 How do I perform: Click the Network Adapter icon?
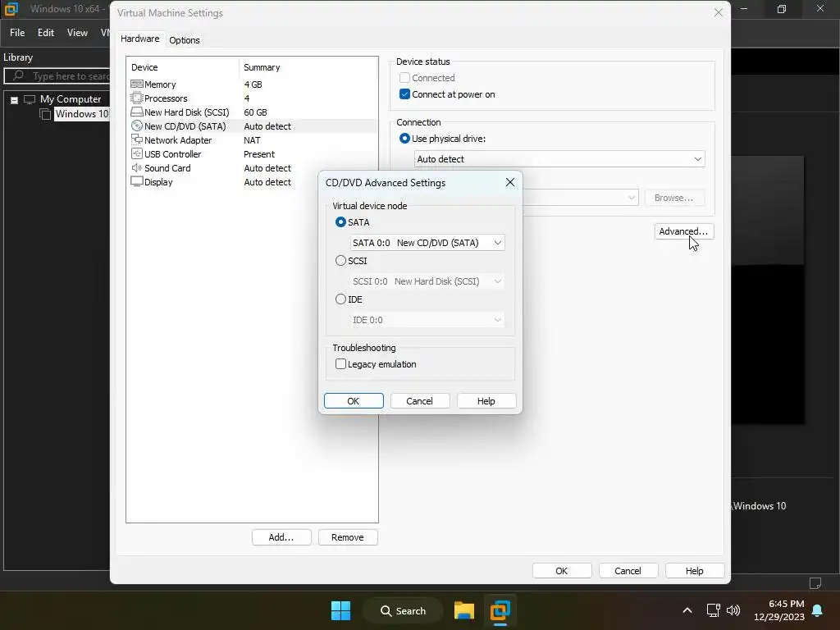coord(137,139)
